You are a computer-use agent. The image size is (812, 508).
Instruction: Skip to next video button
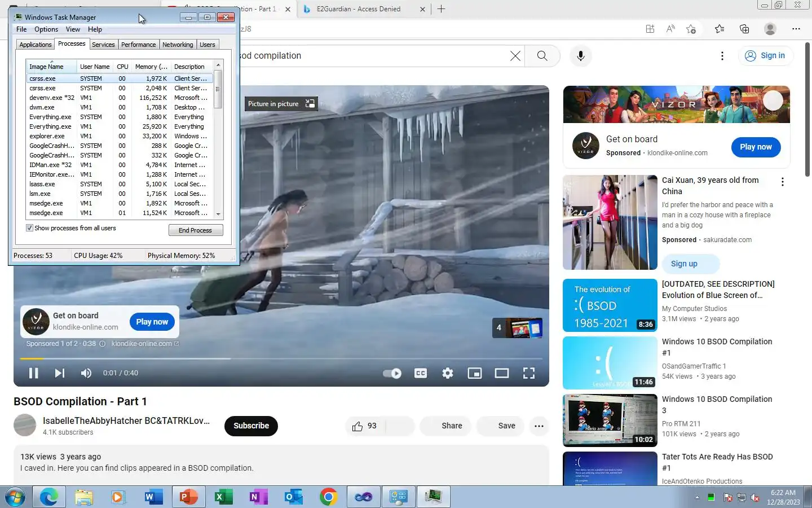[x=60, y=373]
